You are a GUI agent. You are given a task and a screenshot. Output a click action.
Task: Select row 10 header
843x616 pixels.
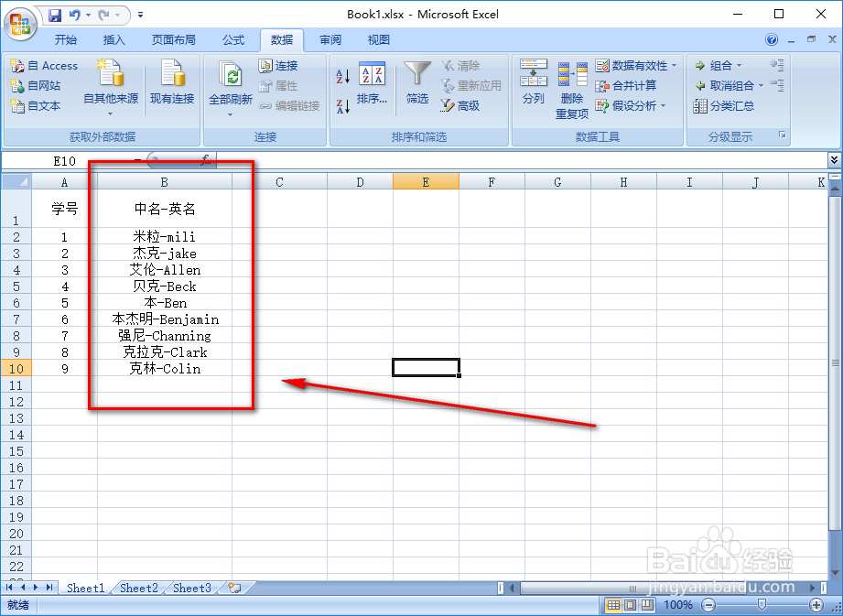click(16, 369)
